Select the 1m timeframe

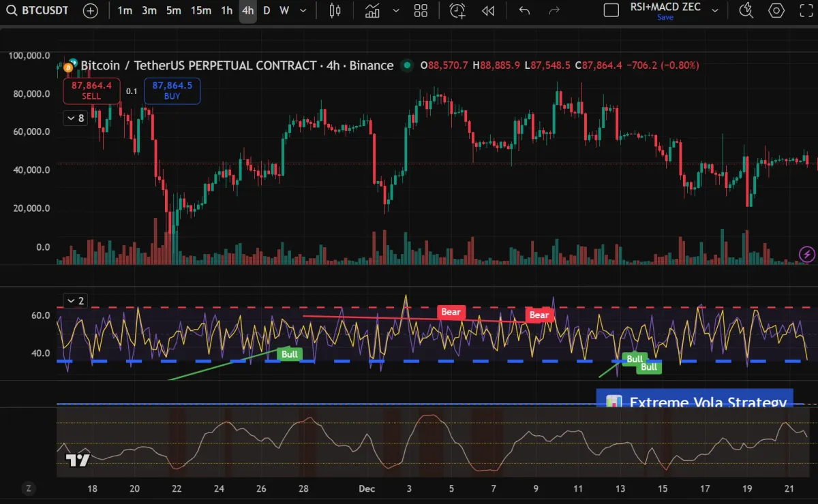click(x=125, y=10)
